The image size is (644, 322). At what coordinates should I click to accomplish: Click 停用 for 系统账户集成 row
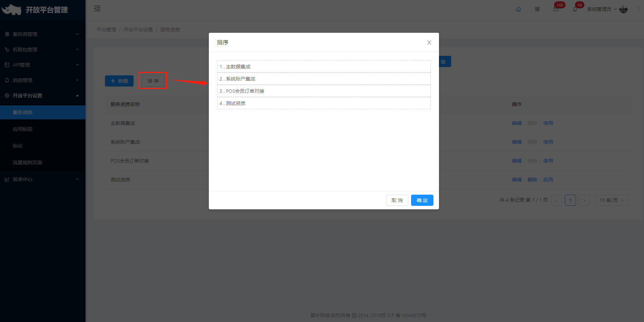[x=548, y=142]
